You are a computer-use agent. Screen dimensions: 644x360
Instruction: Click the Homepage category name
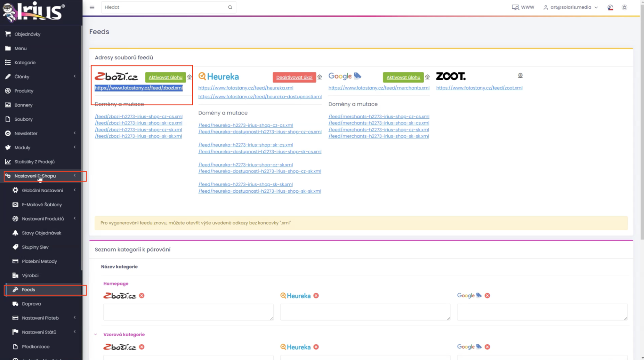click(116, 284)
